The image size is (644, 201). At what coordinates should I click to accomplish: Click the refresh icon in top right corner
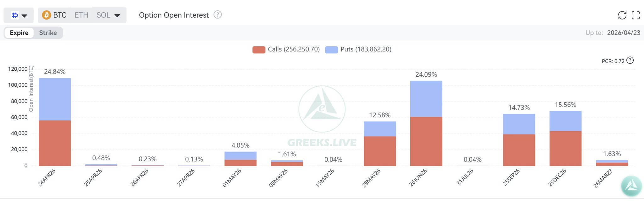pyautogui.click(x=623, y=15)
